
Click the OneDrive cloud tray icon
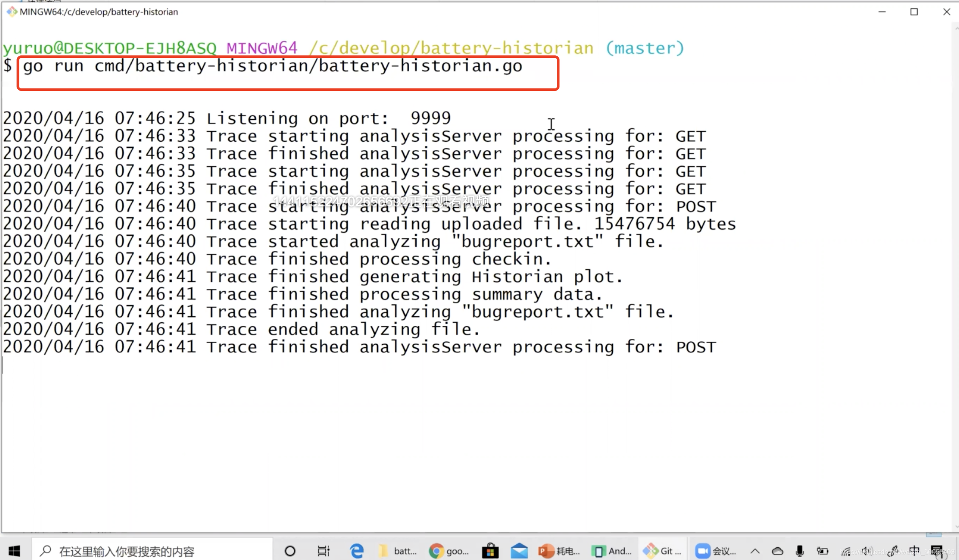coord(777,551)
